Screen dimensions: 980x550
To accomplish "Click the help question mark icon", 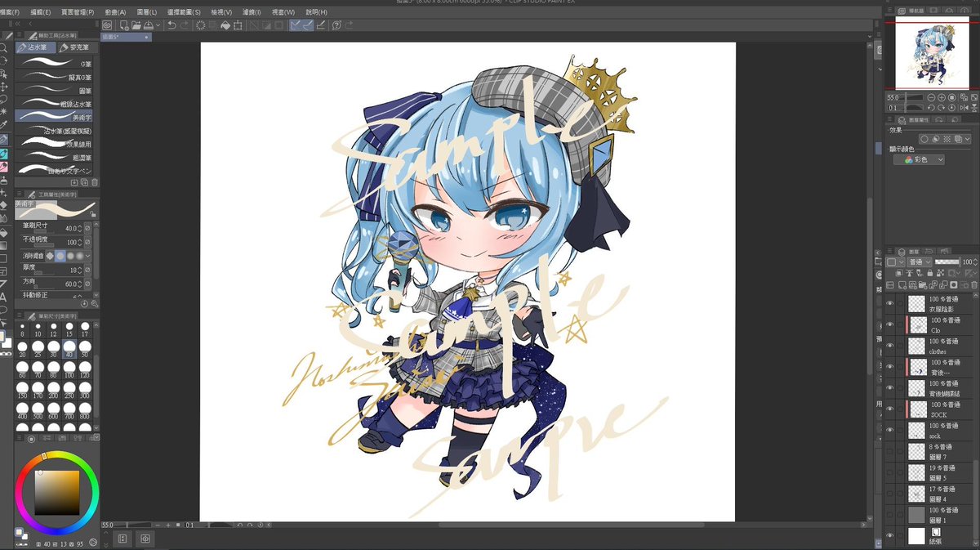I will click(x=336, y=25).
